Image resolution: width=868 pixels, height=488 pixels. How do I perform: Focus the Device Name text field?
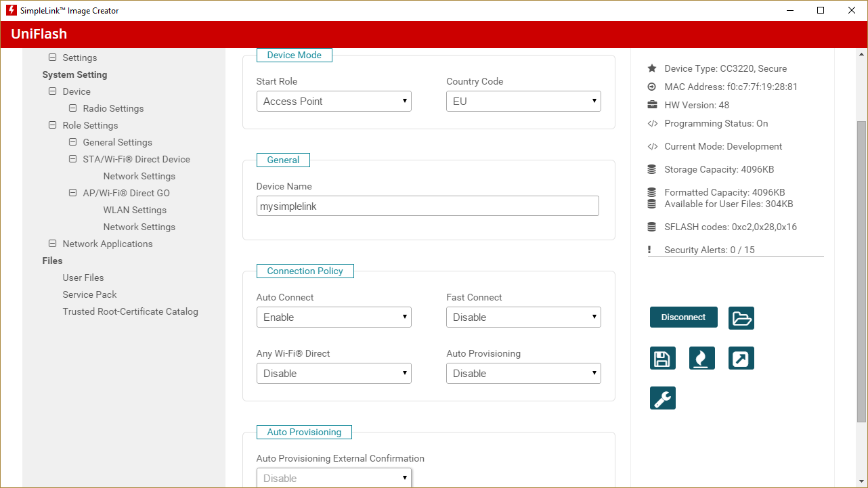(428, 206)
